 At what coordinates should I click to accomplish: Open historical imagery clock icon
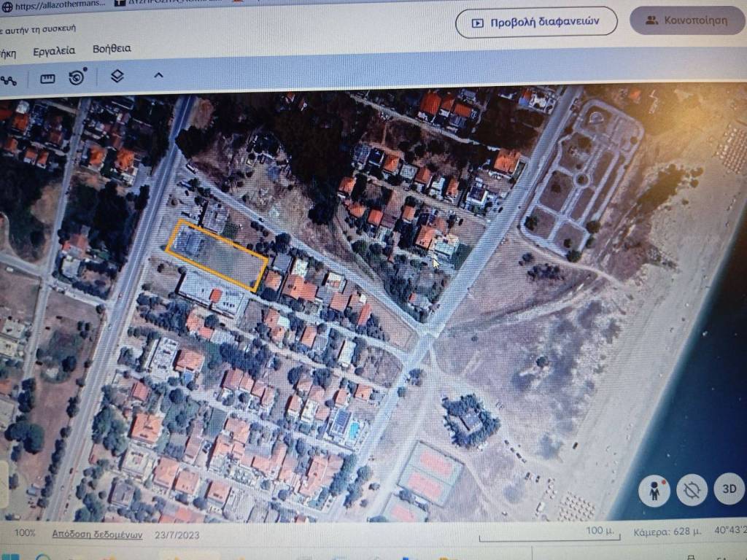pos(77,77)
